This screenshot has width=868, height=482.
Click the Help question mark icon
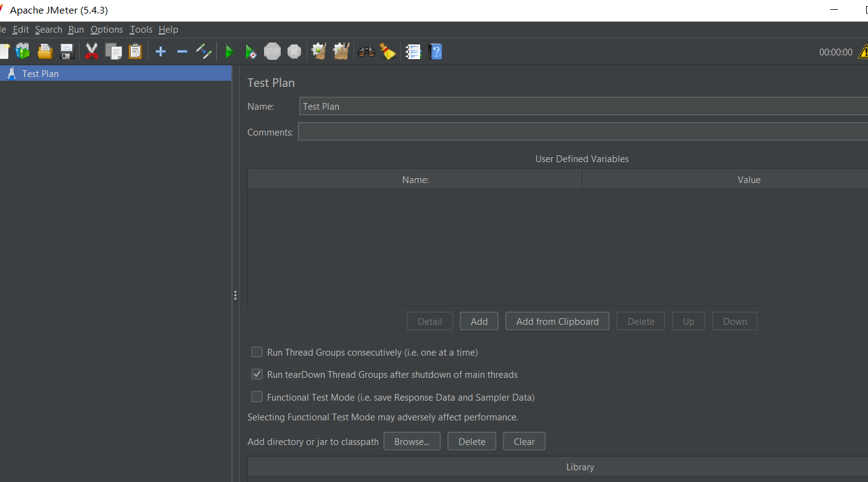point(436,51)
